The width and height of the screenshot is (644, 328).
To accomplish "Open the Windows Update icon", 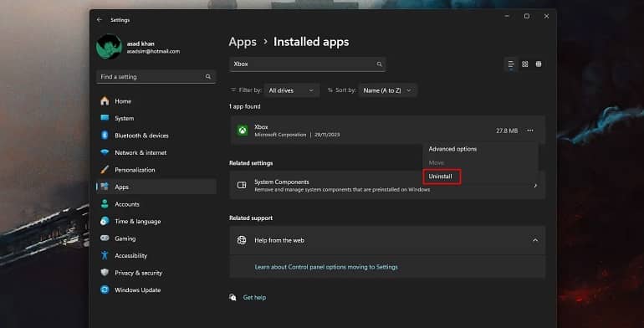I will [x=105, y=290].
